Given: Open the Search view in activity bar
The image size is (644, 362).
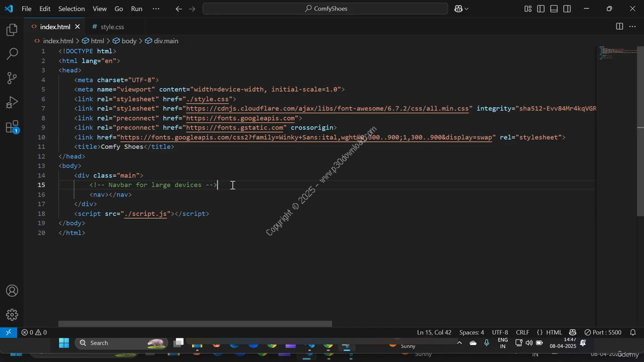Looking at the screenshot, I should coord(12,54).
